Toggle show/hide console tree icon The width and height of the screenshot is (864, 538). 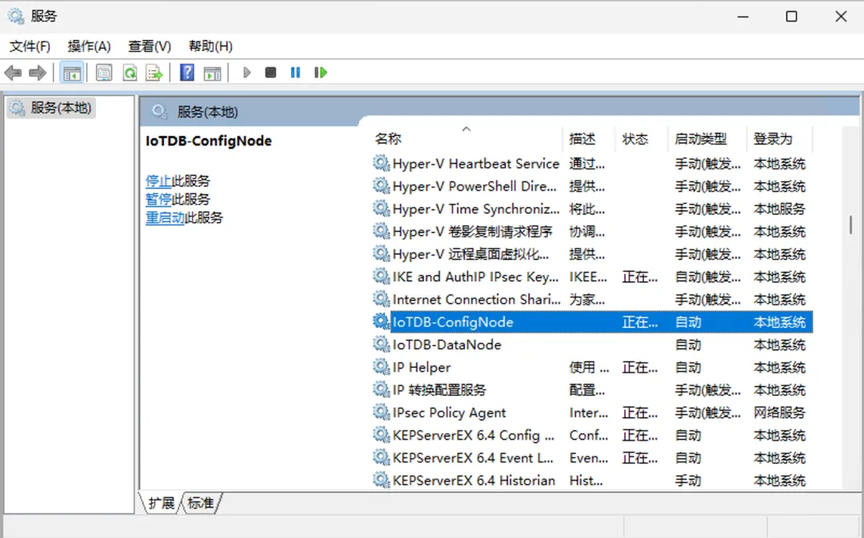click(72, 73)
